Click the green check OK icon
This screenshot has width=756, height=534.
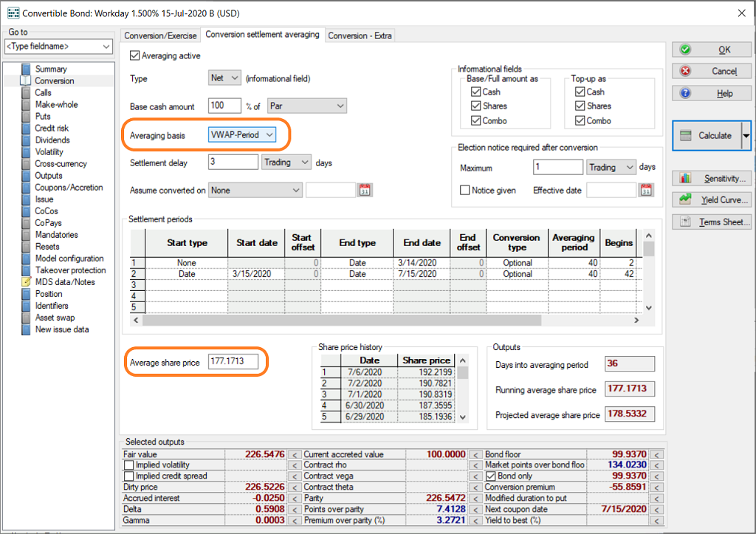[685, 49]
